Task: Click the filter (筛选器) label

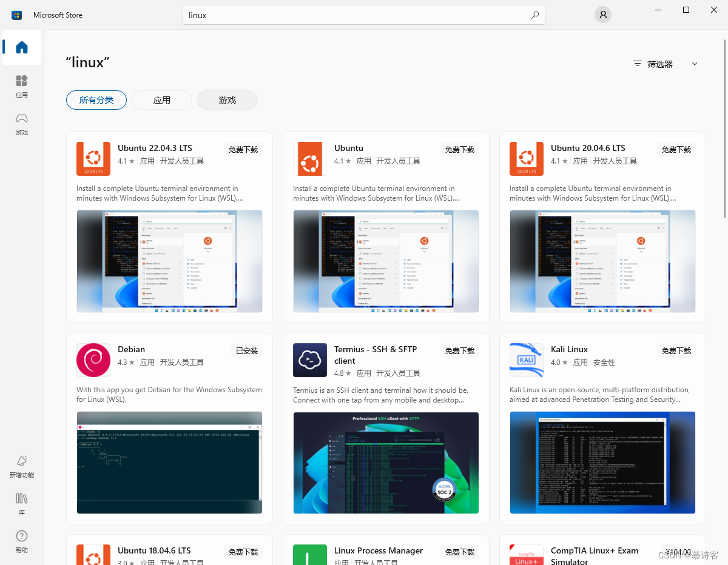Action: [660, 64]
